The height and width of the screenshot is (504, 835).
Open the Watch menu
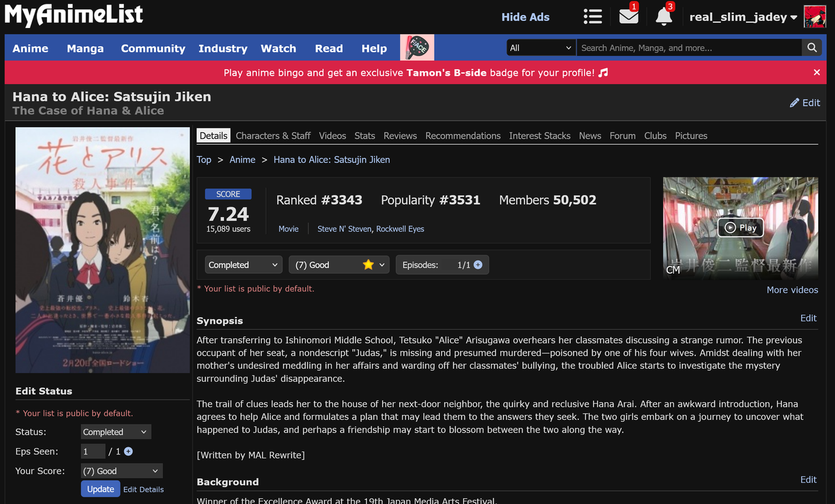(279, 48)
